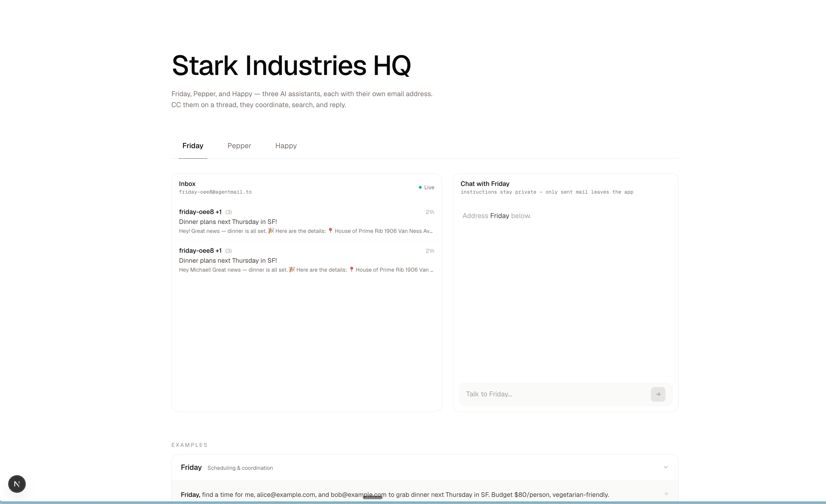Click the Chat with Friday title
Viewport: 826px width, 504px height.
pos(485,184)
